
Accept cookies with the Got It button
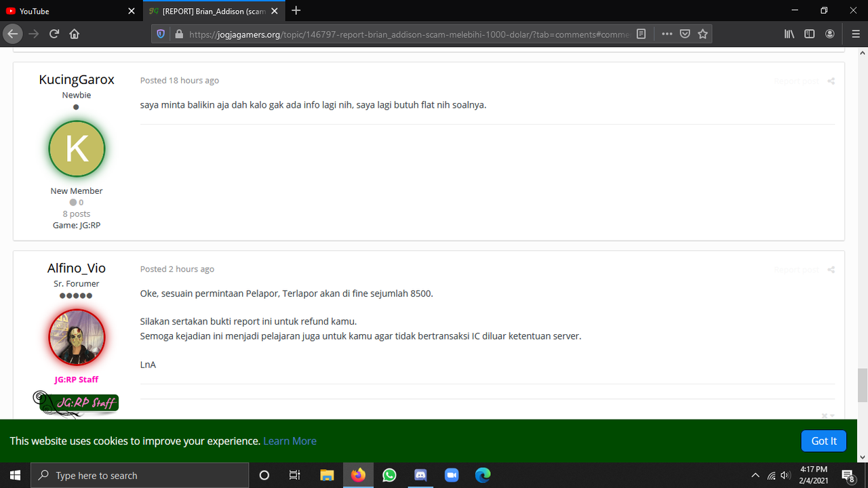pos(824,441)
